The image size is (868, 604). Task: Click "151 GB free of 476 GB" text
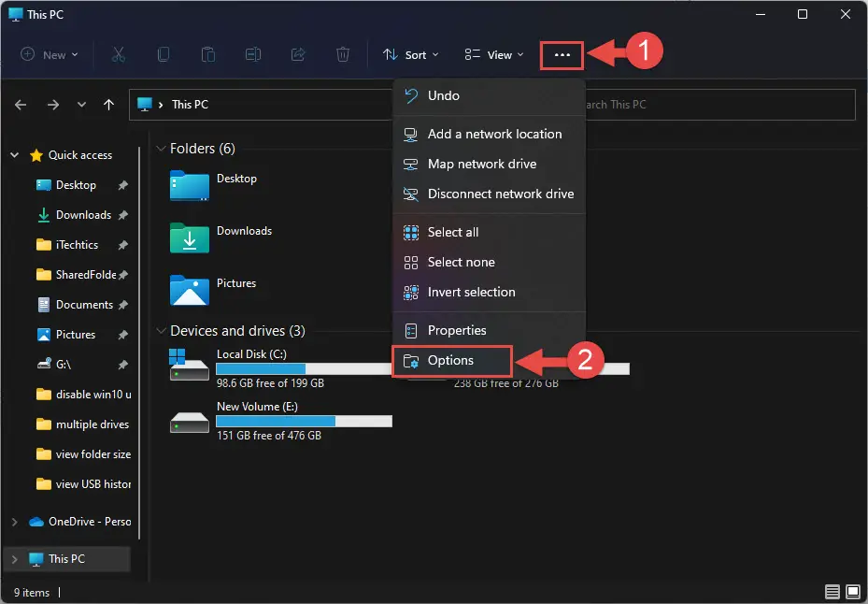click(268, 436)
